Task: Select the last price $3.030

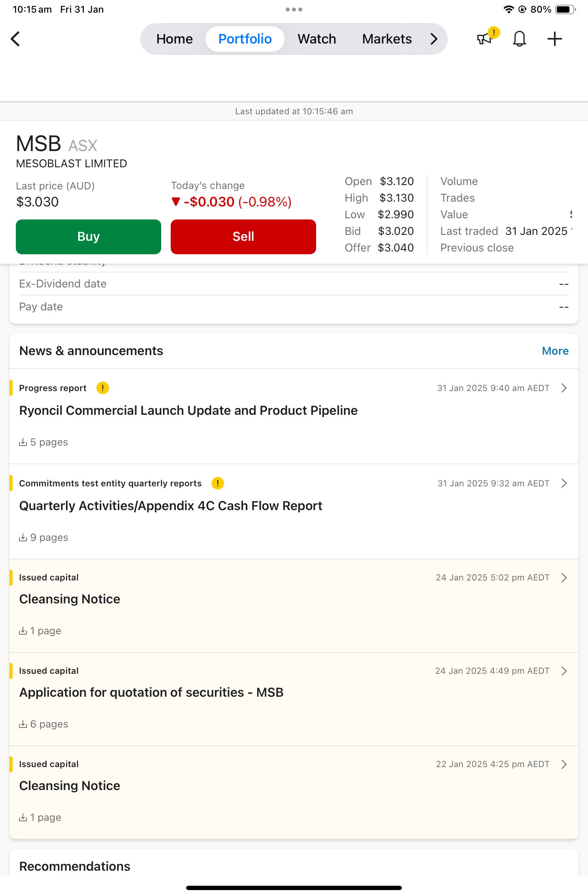Action: pos(37,202)
